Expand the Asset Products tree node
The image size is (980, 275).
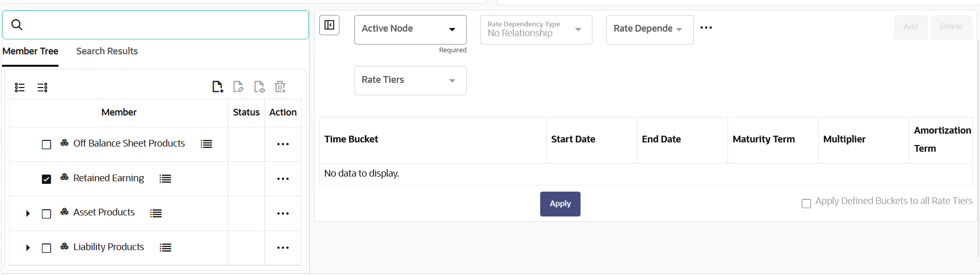click(28, 213)
